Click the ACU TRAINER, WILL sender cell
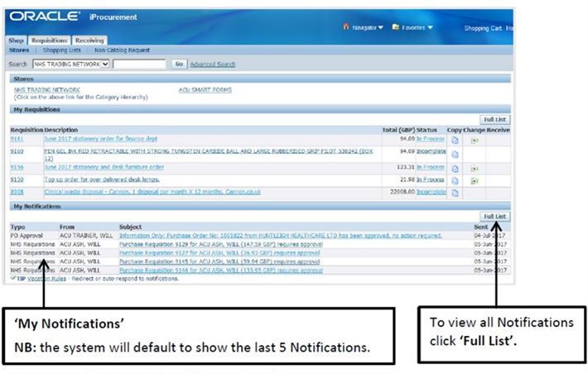 pyautogui.click(x=86, y=236)
